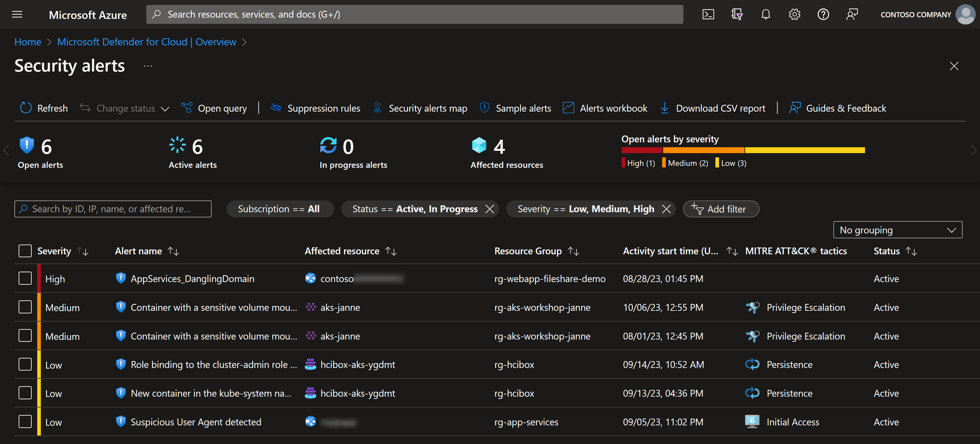The height and width of the screenshot is (444, 980).
Task: Sort by Severity column arrows
Action: pyautogui.click(x=83, y=251)
